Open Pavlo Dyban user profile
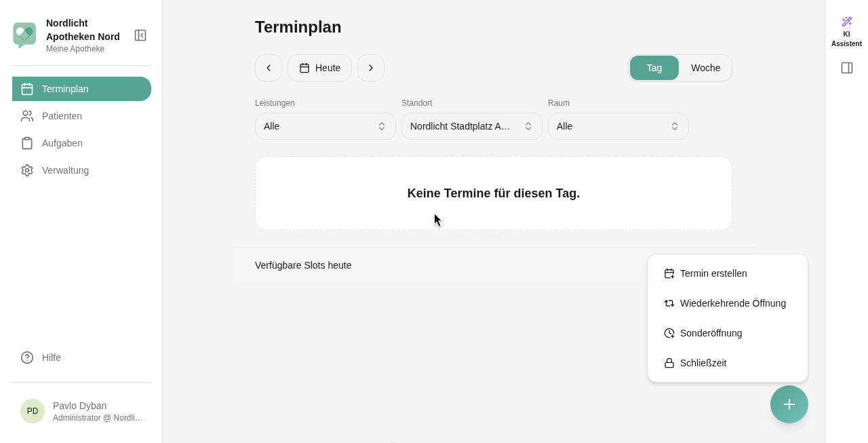Image resolution: width=868 pixels, height=443 pixels. [81, 411]
